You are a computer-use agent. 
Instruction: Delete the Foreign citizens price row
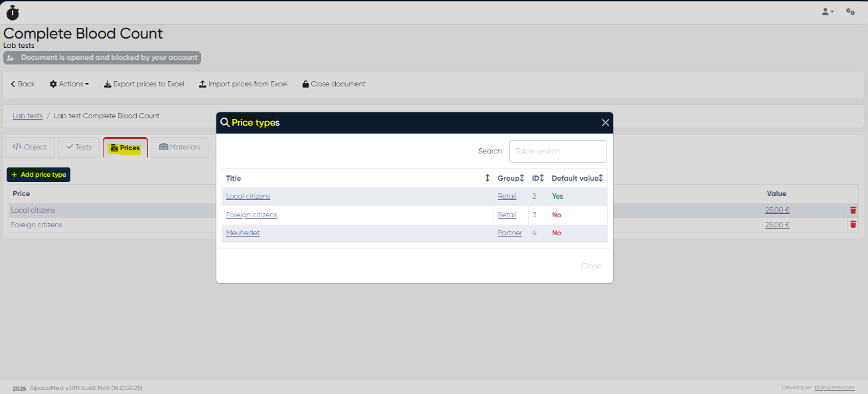coord(853,225)
